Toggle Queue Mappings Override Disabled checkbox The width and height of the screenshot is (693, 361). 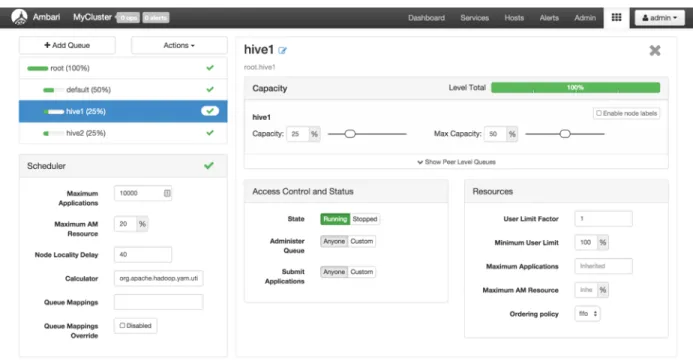pos(122,326)
